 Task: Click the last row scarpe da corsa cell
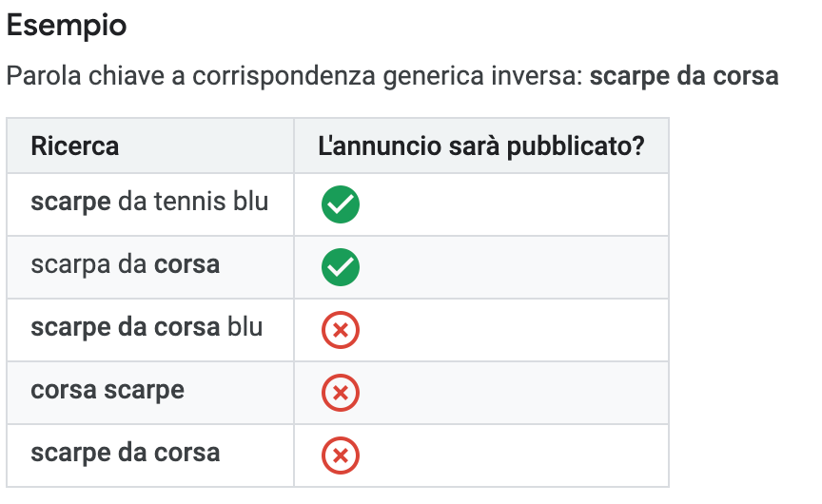tap(150, 456)
